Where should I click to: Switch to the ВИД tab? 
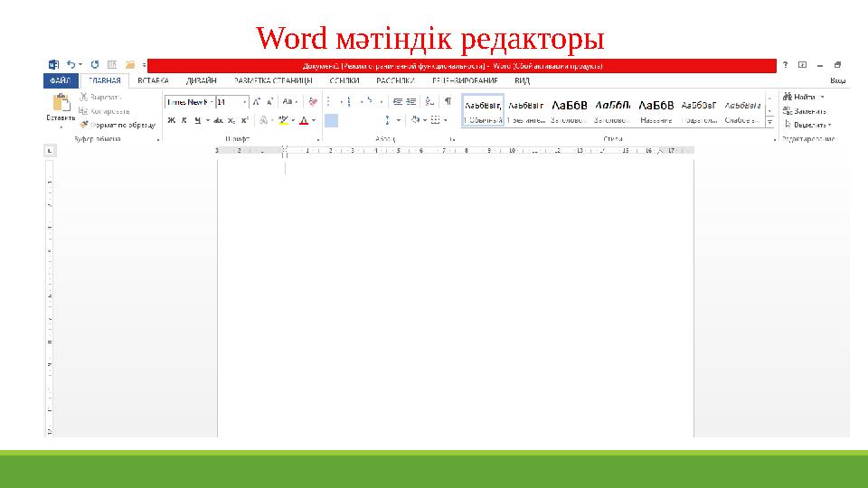[x=522, y=80]
